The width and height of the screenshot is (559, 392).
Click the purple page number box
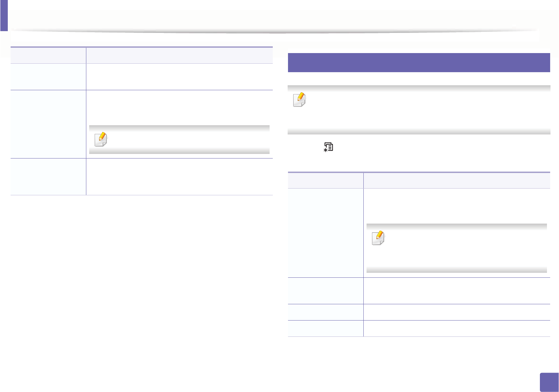click(x=549, y=382)
